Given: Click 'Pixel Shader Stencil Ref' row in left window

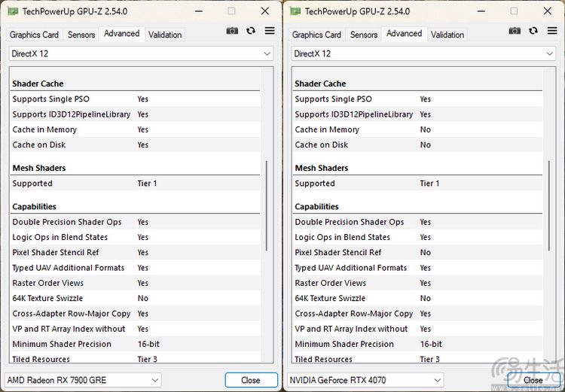Looking at the screenshot, I should coord(135,252).
